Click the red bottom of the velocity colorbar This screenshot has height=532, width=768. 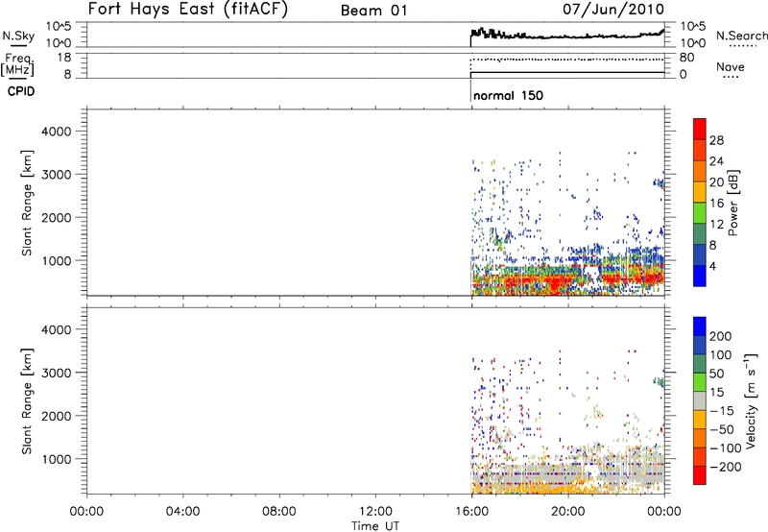(x=700, y=475)
